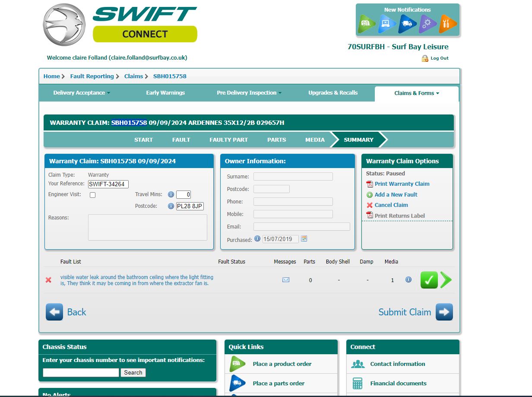Open the visible water leak fault description
Screen dimensions: 532x397
pyautogui.click(x=137, y=280)
